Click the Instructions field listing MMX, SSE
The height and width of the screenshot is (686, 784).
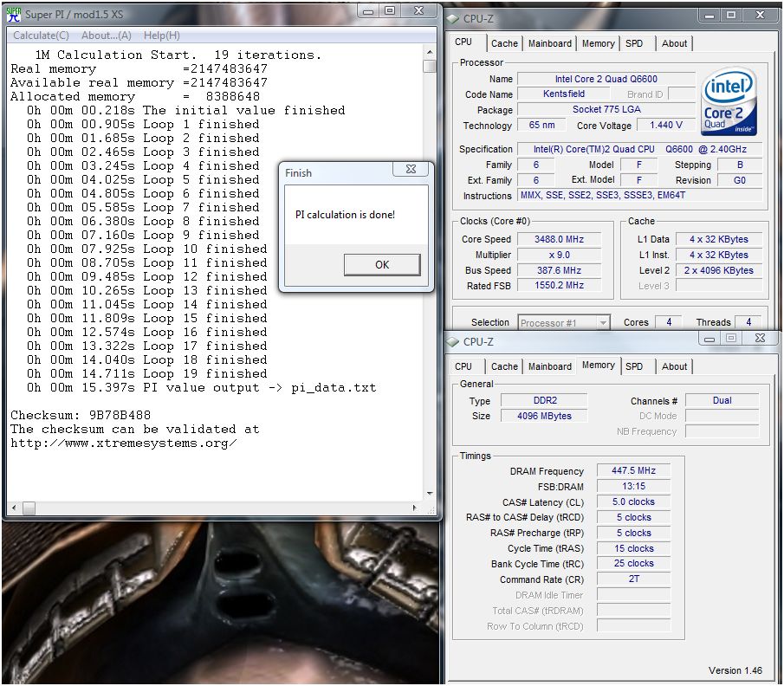[640, 196]
